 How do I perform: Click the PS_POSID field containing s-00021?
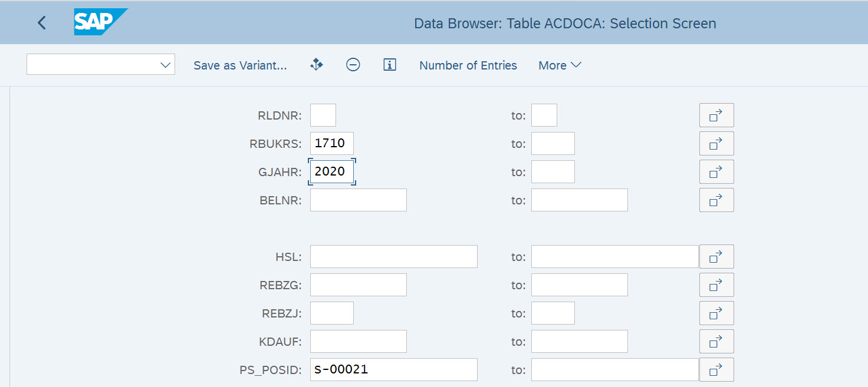click(393, 370)
